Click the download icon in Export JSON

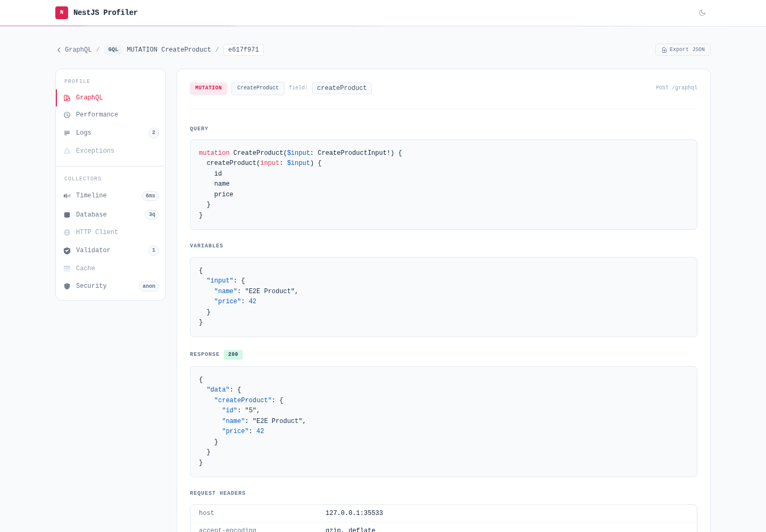coord(664,50)
